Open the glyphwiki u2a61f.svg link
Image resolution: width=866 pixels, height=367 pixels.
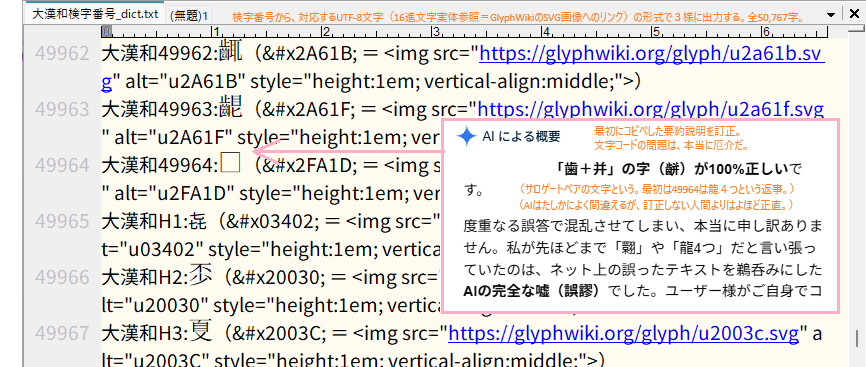tap(651, 108)
